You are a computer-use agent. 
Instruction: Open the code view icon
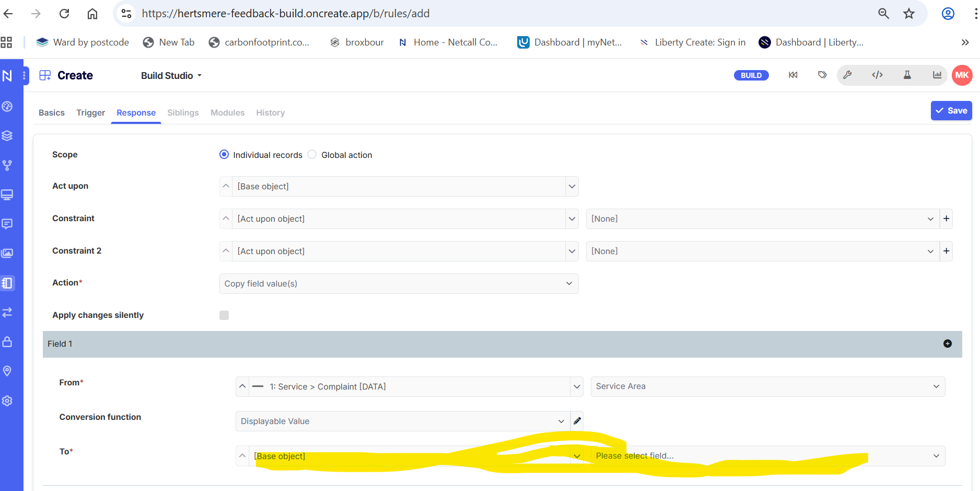(877, 75)
